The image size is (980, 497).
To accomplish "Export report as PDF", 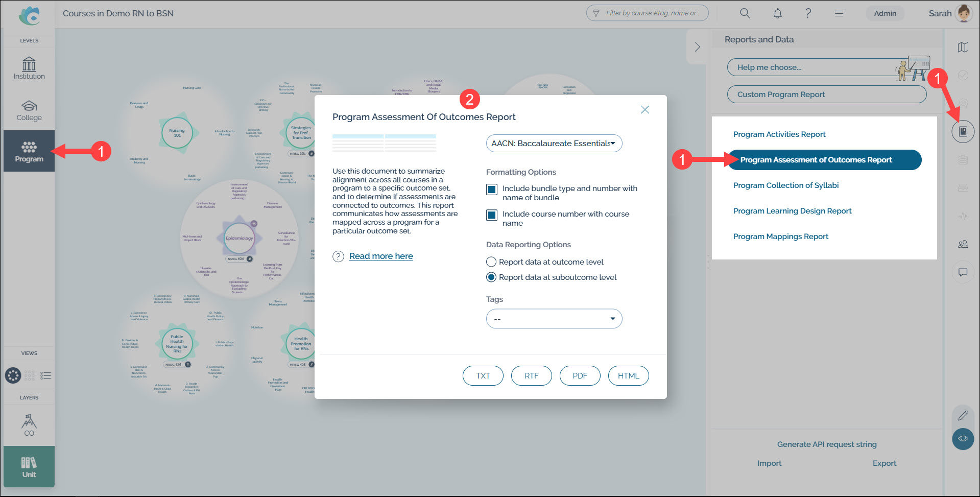I will pos(580,376).
